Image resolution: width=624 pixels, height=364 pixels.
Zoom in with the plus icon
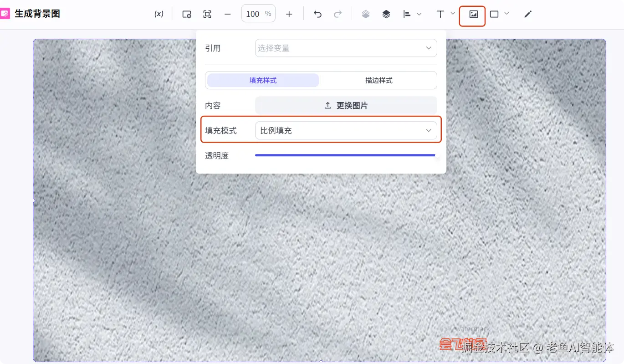[289, 14]
